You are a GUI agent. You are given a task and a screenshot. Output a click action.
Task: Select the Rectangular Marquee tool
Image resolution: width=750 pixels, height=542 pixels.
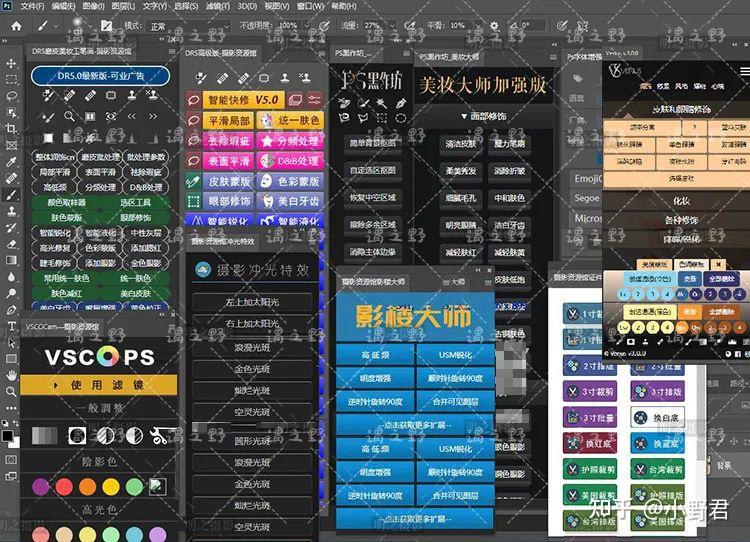point(11,79)
